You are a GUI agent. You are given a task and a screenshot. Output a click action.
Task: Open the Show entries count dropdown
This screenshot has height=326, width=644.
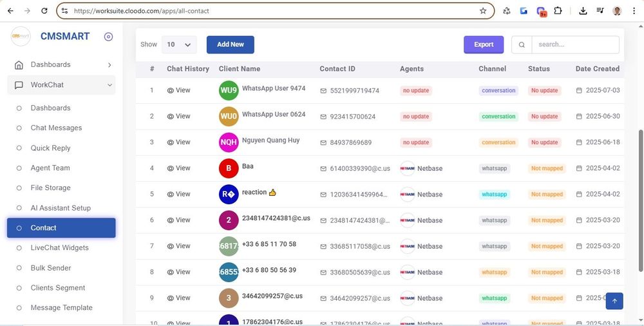[x=179, y=44]
